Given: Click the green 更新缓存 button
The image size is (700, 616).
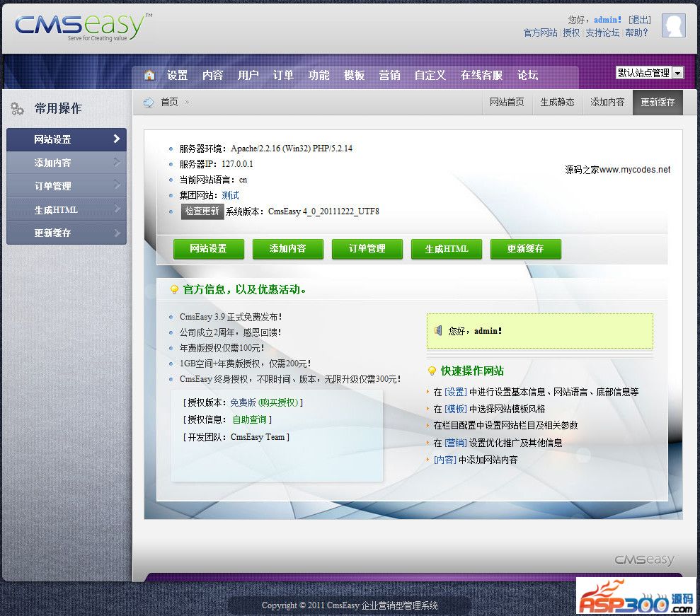Looking at the screenshot, I should coord(525,248).
